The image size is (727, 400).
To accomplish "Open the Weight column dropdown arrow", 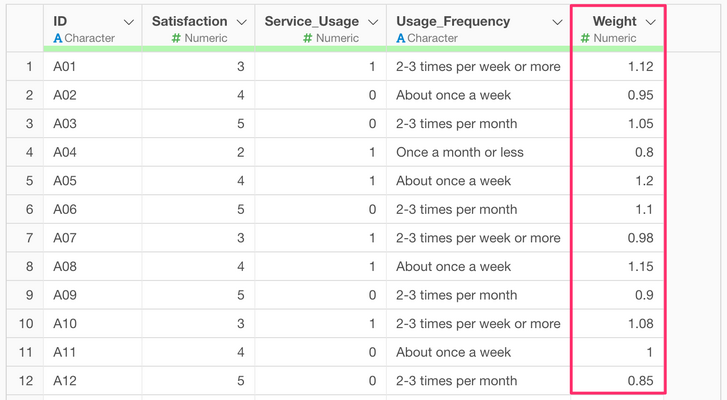I will coord(650,21).
